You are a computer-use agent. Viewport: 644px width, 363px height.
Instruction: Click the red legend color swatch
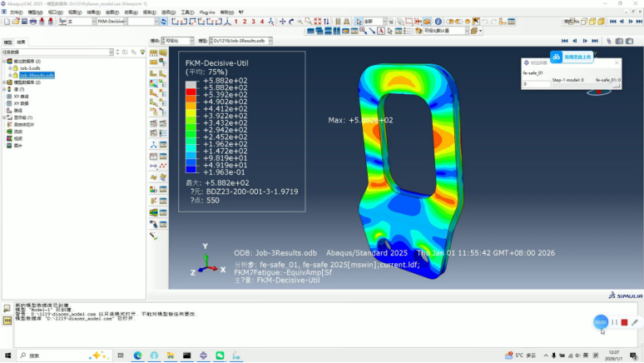point(191,92)
